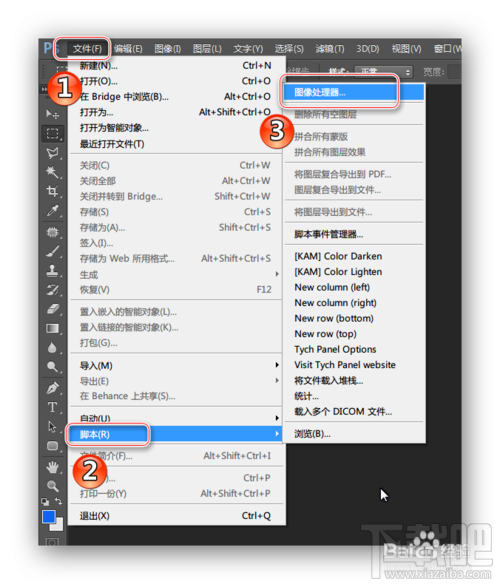500x584 pixels.
Task: Expand the 导入(M) submenu
Action: pyautogui.click(x=176, y=365)
